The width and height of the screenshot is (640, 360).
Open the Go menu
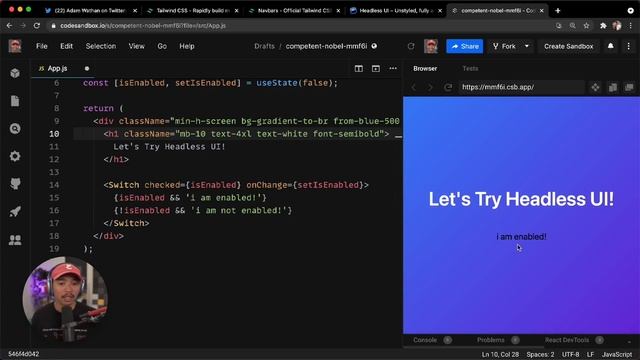coord(162,46)
